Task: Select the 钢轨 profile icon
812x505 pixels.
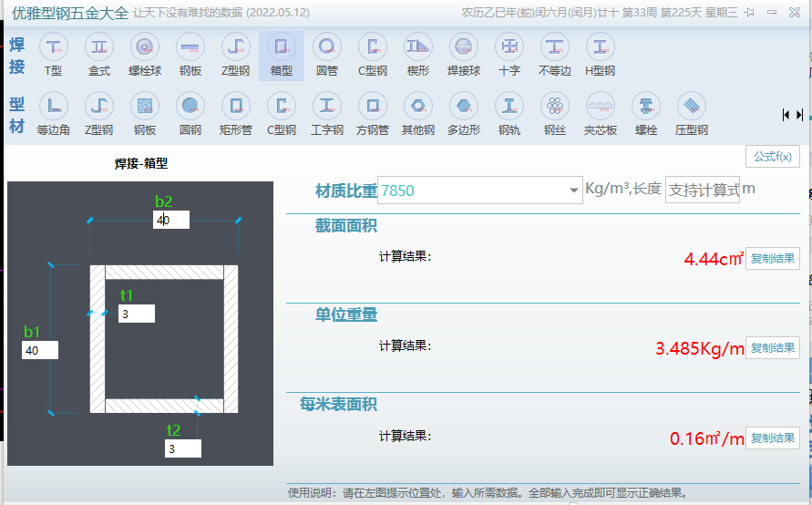Action: coord(509,114)
